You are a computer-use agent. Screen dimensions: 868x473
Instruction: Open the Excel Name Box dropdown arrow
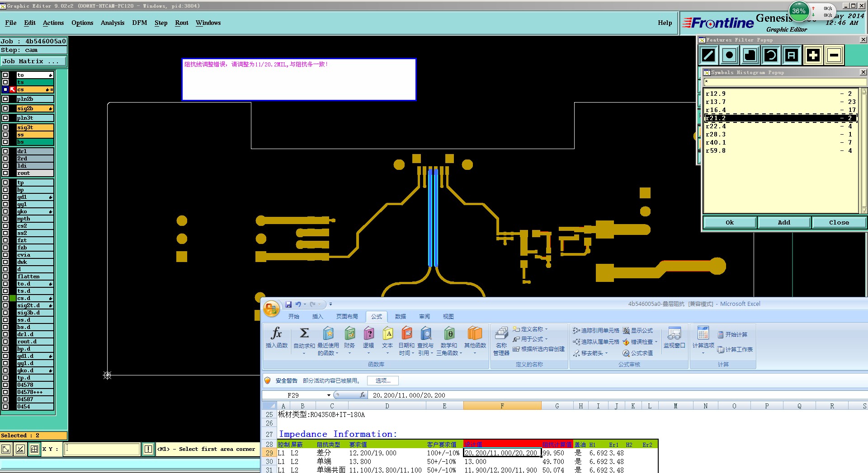click(x=329, y=395)
